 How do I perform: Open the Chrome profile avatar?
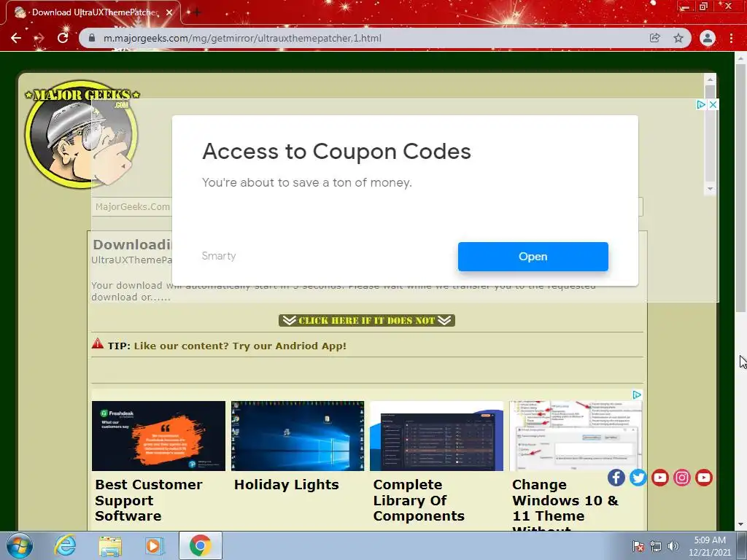coord(708,38)
